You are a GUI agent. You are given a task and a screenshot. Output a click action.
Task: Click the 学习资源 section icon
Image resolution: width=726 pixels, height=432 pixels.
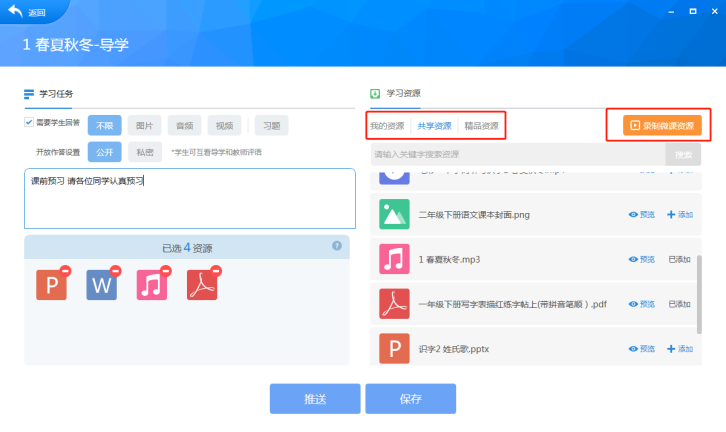[375, 94]
